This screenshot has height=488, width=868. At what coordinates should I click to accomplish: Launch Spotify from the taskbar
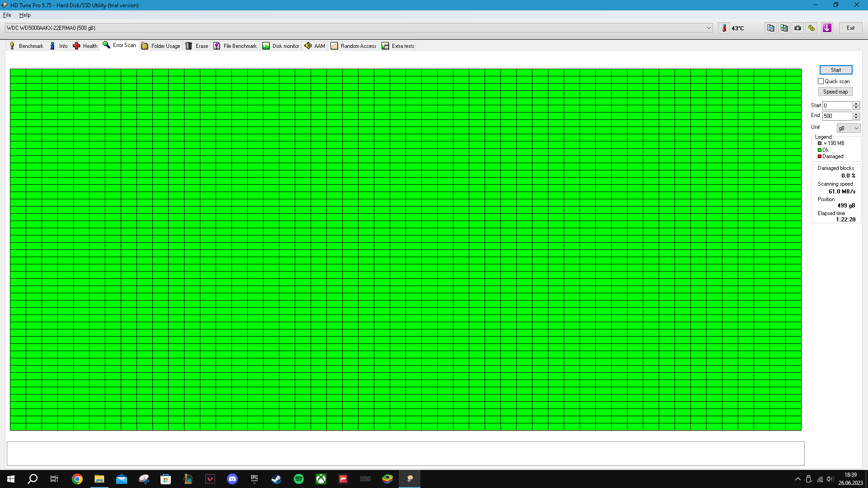pos(298,479)
